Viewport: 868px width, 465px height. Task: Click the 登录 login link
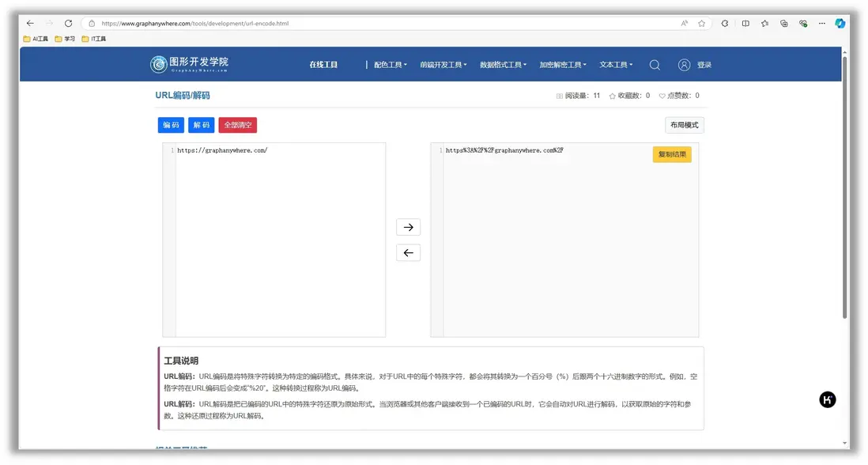(704, 65)
